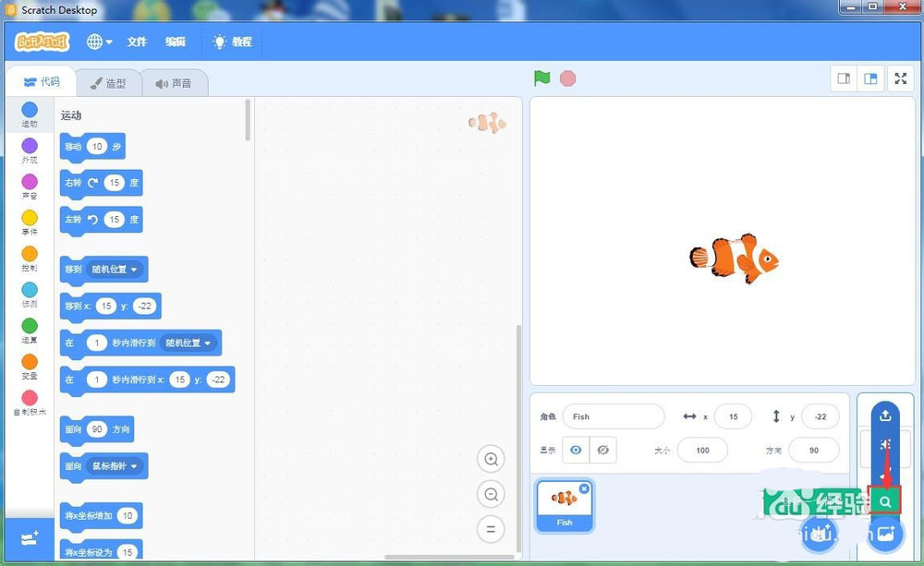Select the 运动 (Motion) block category

point(28,113)
